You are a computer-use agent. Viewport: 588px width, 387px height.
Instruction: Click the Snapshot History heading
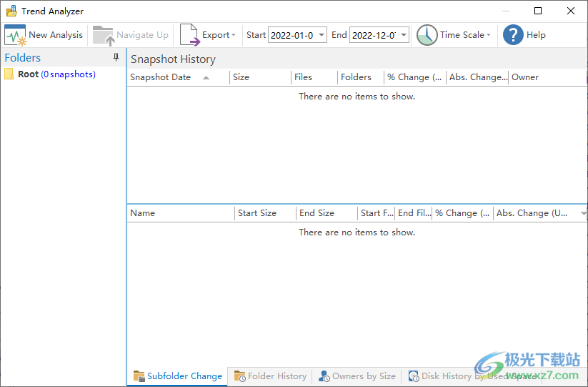pos(173,59)
